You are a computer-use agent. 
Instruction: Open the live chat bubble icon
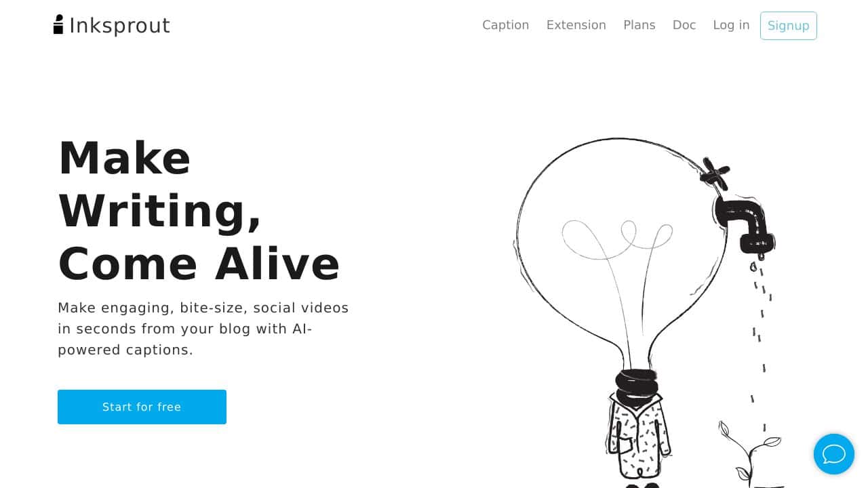[x=833, y=454]
